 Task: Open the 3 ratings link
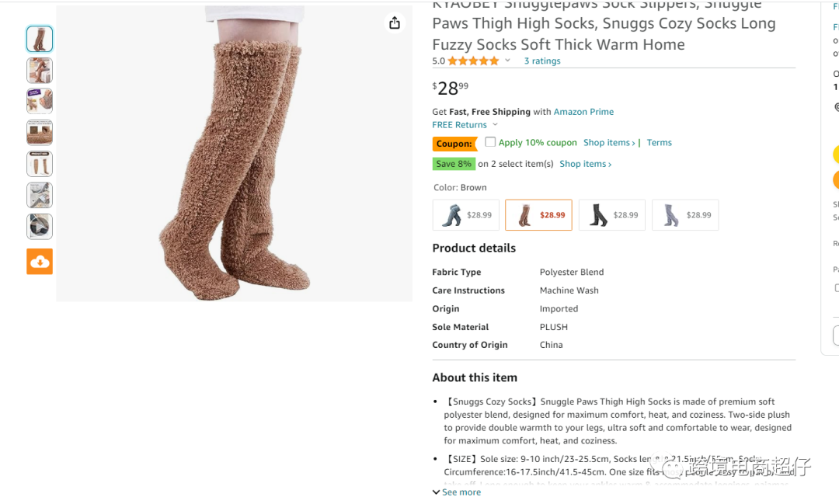click(542, 61)
